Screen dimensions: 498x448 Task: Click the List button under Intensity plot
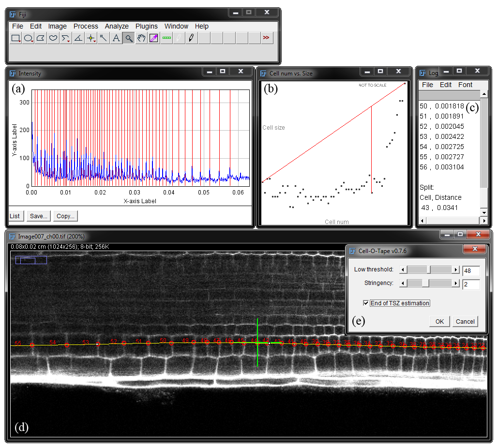pos(15,216)
